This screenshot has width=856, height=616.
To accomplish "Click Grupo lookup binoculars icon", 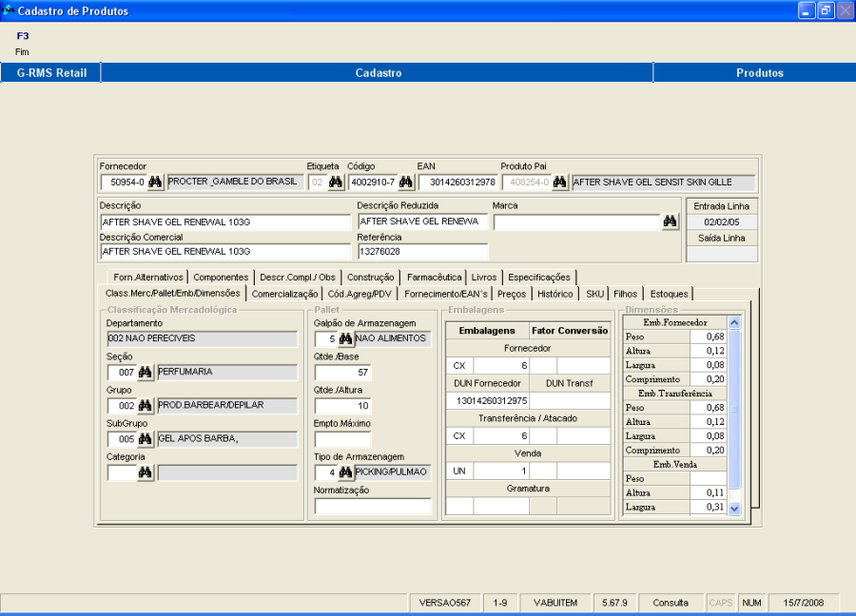I will coord(146,405).
